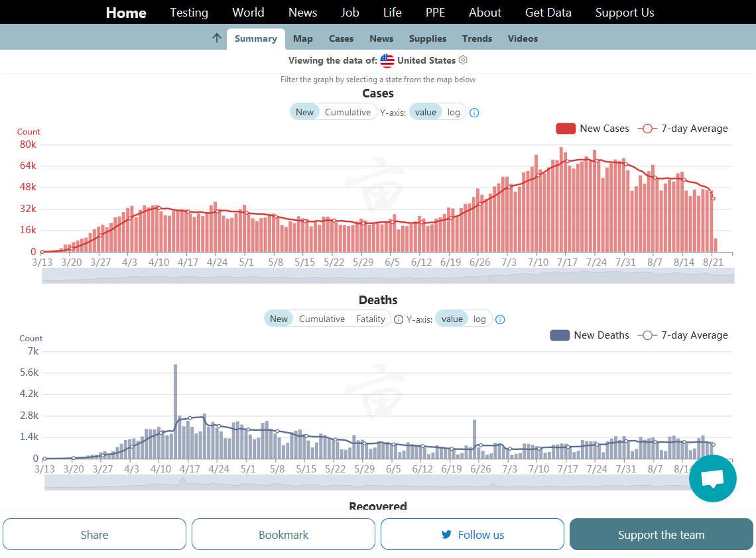The image size is (756, 558).
Task: Click the info icon next to Deaths log
Action: [x=501, y=319]
